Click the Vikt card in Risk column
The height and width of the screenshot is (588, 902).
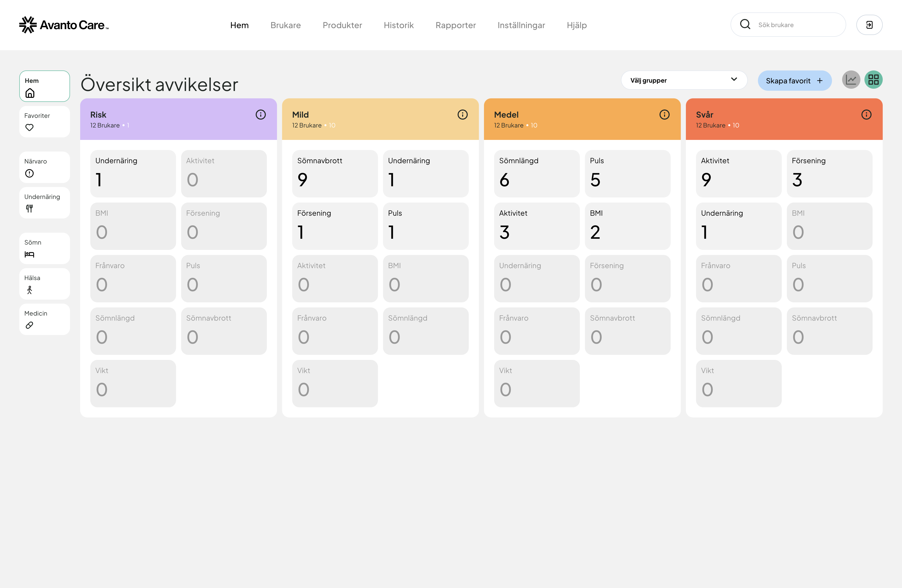pos(133,383)
